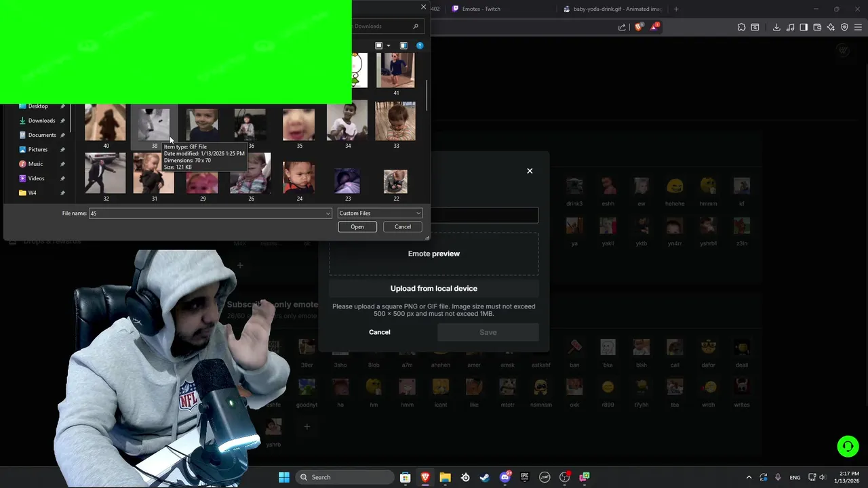Select GIF thumbnail named 24
The height and width of the screenshot is (488, 868).
pos(299,180)
